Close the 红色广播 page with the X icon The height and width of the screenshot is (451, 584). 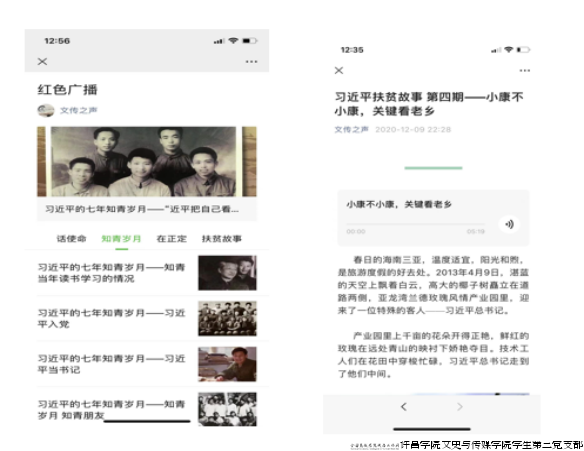click(42, 61)
